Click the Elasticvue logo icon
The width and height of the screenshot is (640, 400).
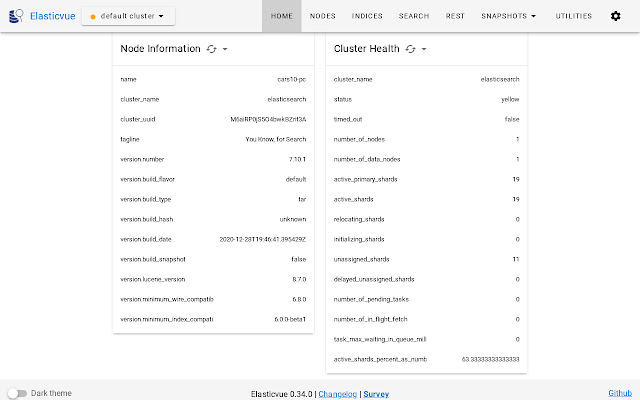[16, 16]
